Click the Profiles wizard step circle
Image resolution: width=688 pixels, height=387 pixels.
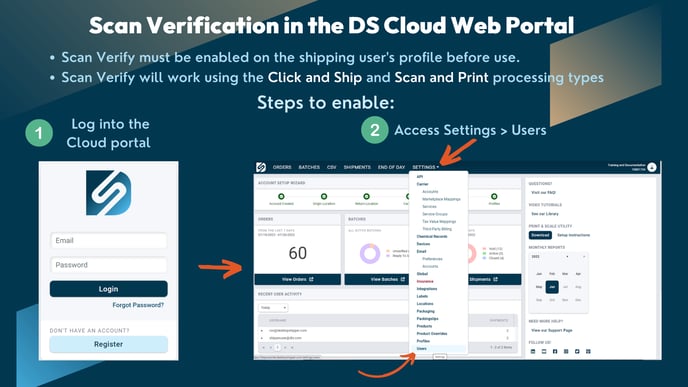[x=494, y=196]
